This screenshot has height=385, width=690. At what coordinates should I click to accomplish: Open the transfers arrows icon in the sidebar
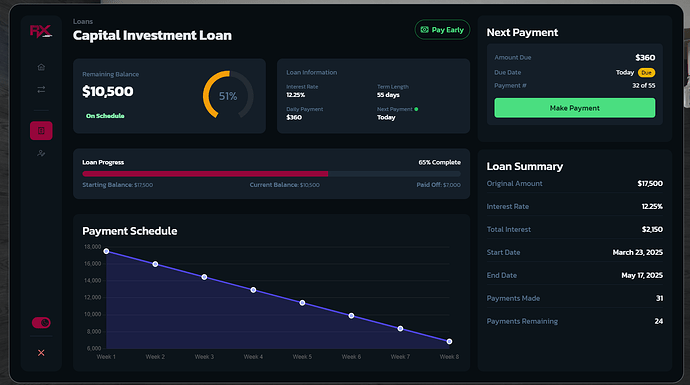[x=41, y=89]
